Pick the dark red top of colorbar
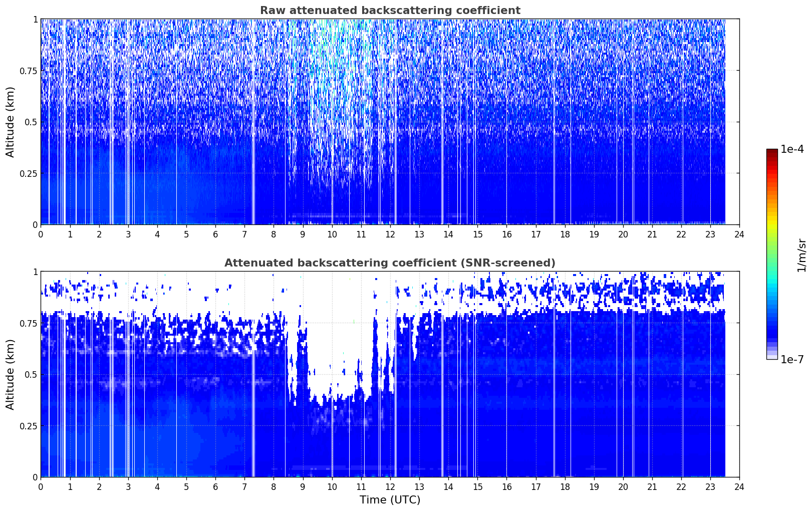This screenshot has height=511, width=812. click(x=772, y=153)
